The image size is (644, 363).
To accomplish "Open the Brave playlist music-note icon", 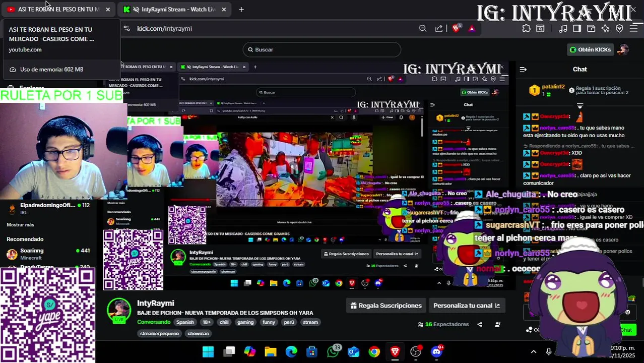I will pos(563,29).
